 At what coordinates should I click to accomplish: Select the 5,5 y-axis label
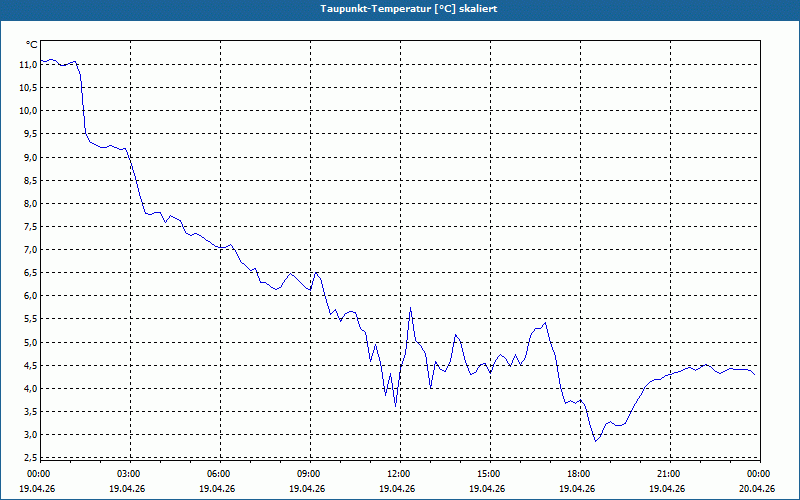coord(30,319)
